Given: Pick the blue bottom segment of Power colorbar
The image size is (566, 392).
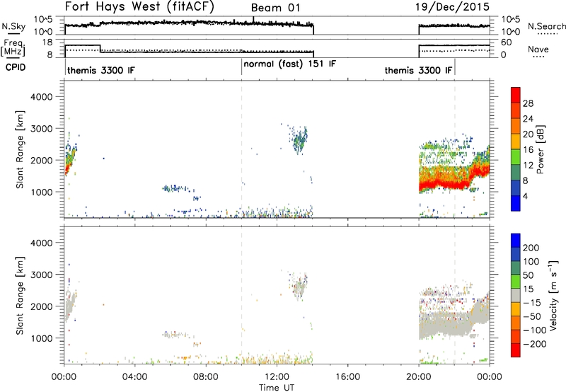Looking at the screenshot, I should tap(516, 203).
